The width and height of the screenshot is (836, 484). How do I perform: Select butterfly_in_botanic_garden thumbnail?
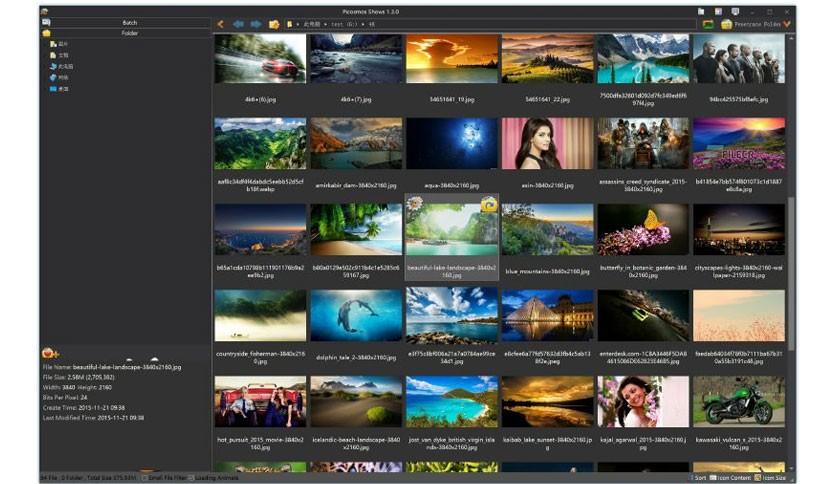coord(643,229)
